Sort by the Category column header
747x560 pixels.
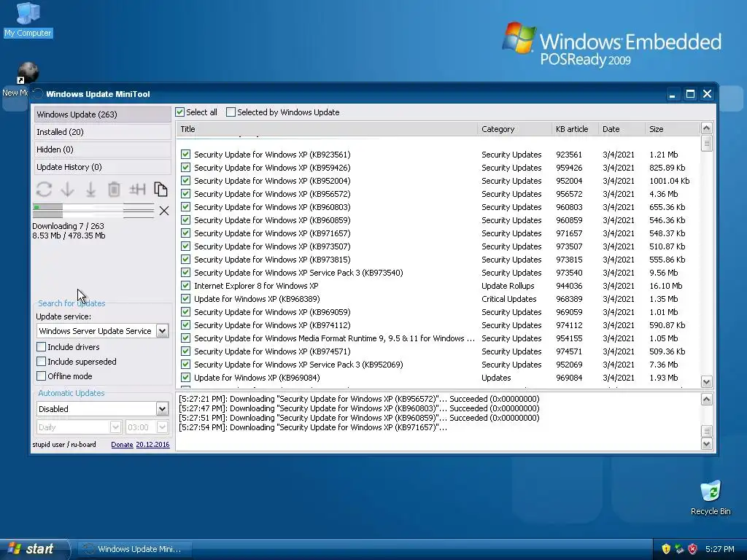514,129
